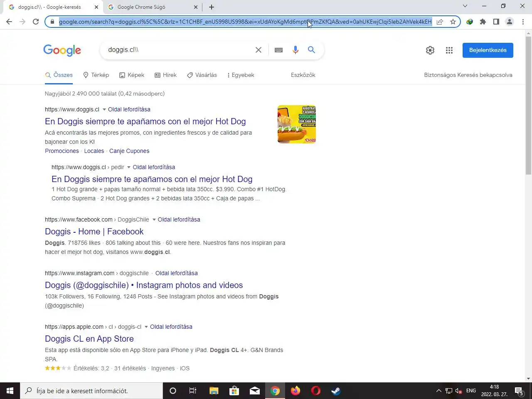This screenshot has height=399, width=532.
Task: Open Doggis - Home | Facebook result
Action: (94, 232)
